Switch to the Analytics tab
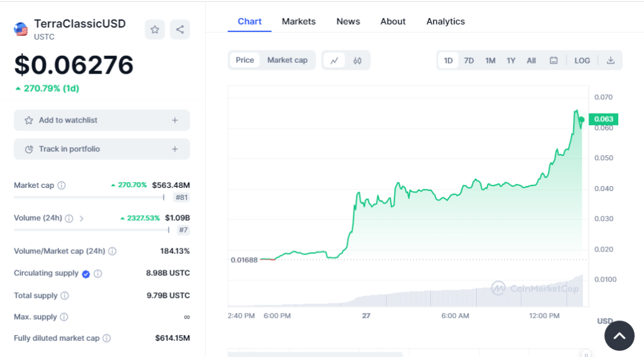 point(446,21)
